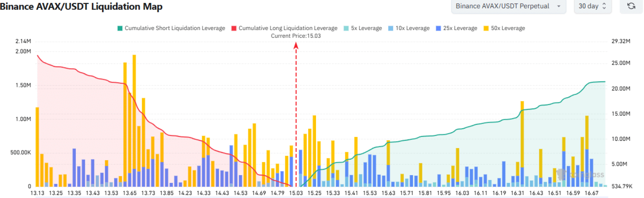Viewport: 644px width, 198px height.
Task: Click the 500.00K left axis value
Action: point(21,152)
